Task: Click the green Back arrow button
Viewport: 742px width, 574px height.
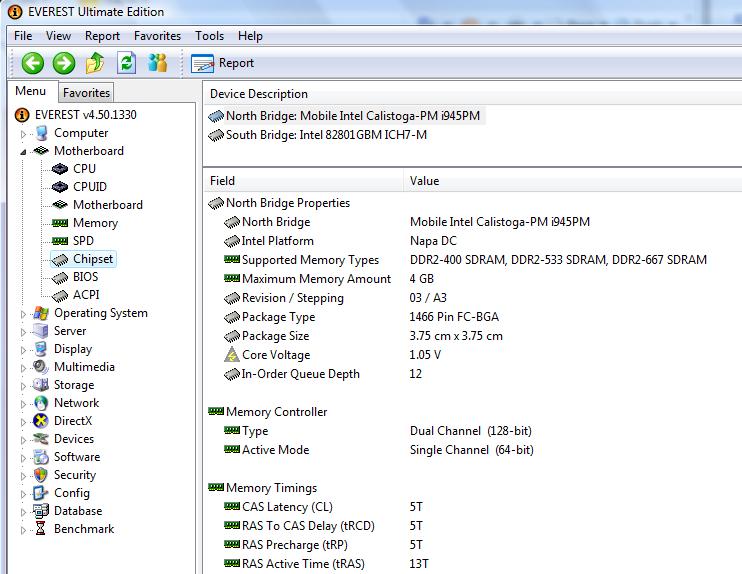Action: 32,63
